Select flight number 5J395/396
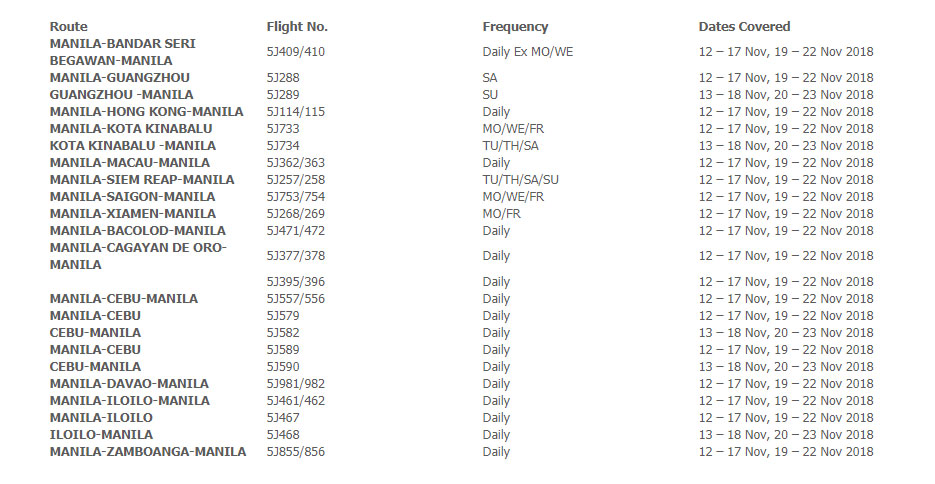Screen dimensions: 935x484 [x=296, y=282]
